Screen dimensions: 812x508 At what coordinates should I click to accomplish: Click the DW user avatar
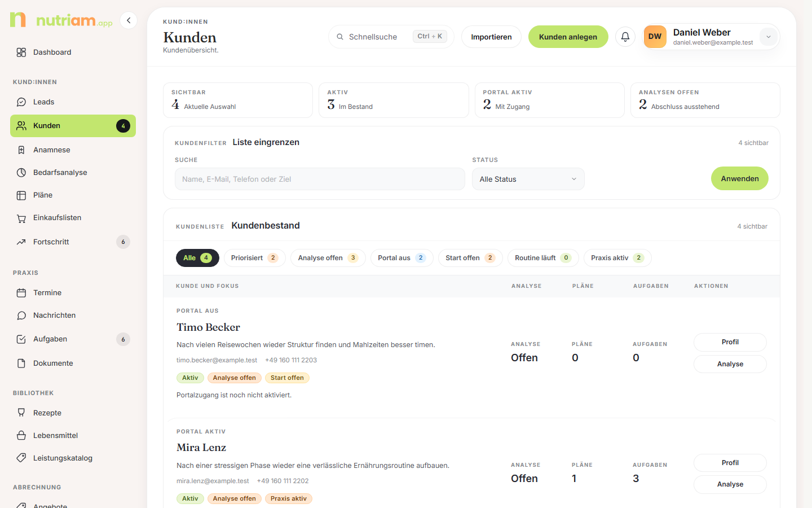(655, 37)
